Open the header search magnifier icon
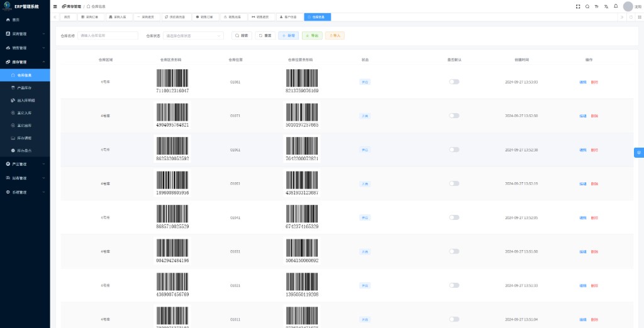Screen dimensions: 644x328 pos(587,6)
